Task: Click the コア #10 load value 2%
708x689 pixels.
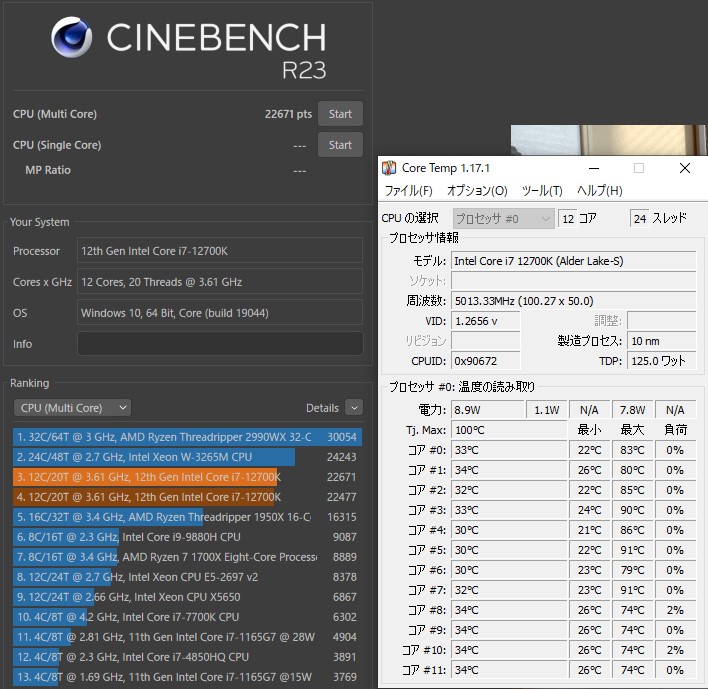Action: (675, 650)
